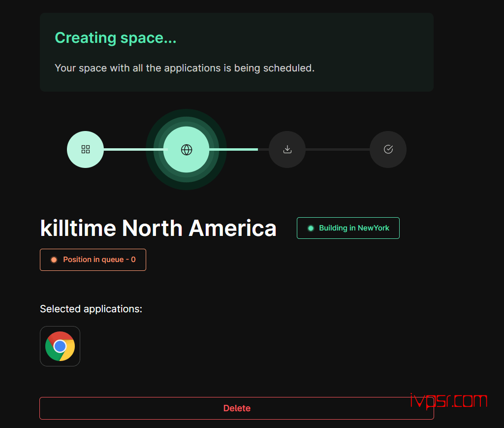Click the orange dot in queue badge
The image size is (504, 428).
tap(54, 260)
